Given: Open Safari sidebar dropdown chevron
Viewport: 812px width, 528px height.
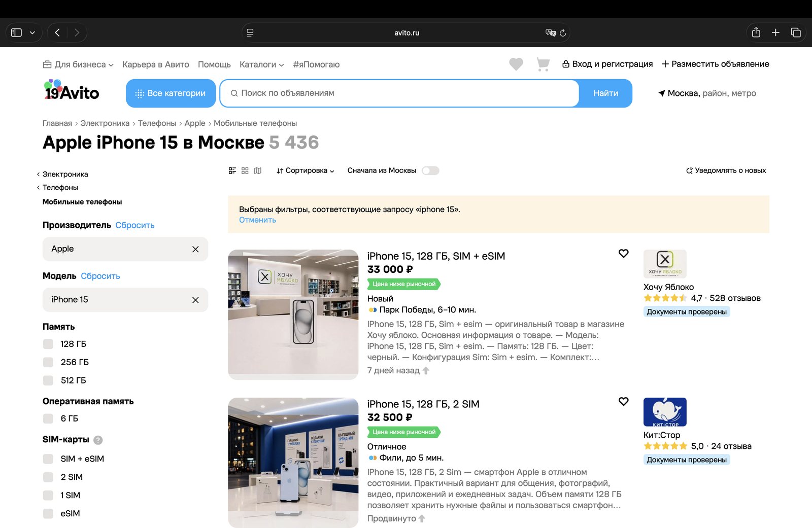Looking at the screenshot, I should tap(32, 32).
